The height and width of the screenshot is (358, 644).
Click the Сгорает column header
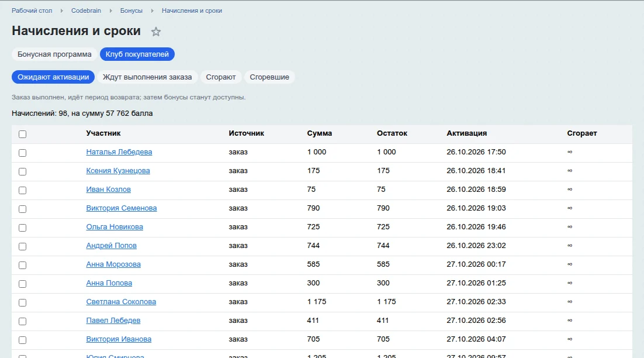[582, 133]
